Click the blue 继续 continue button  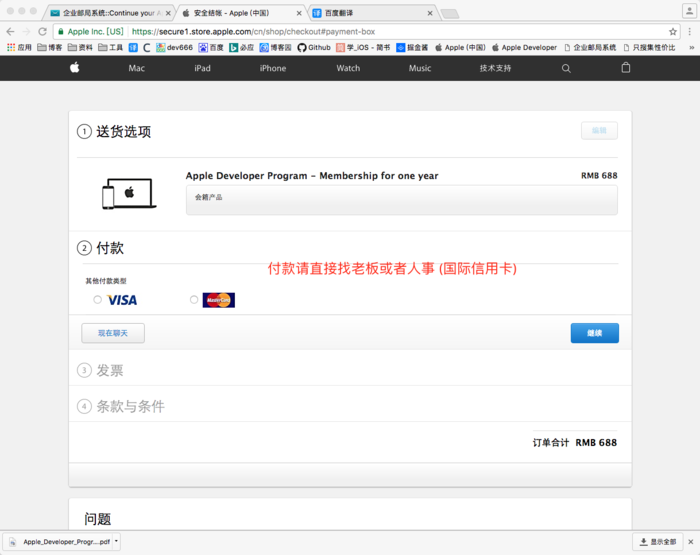(595, 333)
